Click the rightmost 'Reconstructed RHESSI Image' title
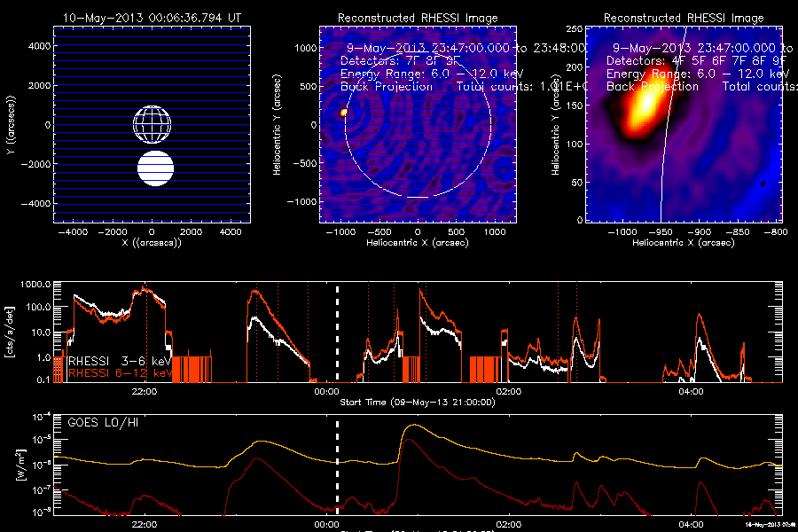The height and width of the screenshot is (532, 798). tap(684, 19)
